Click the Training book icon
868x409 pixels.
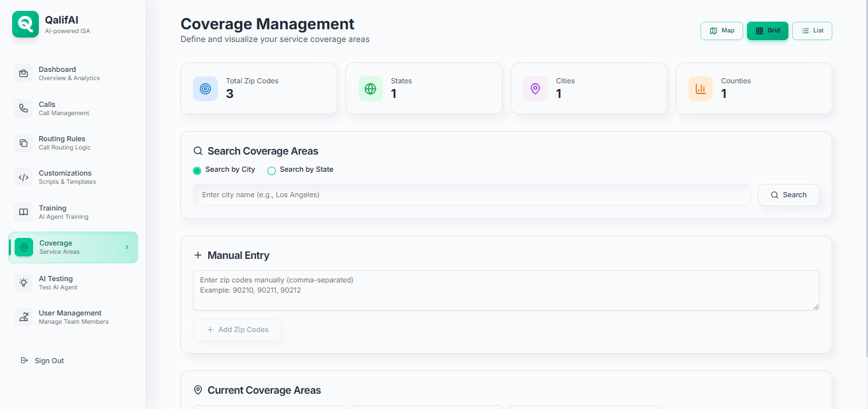[24, 212]
